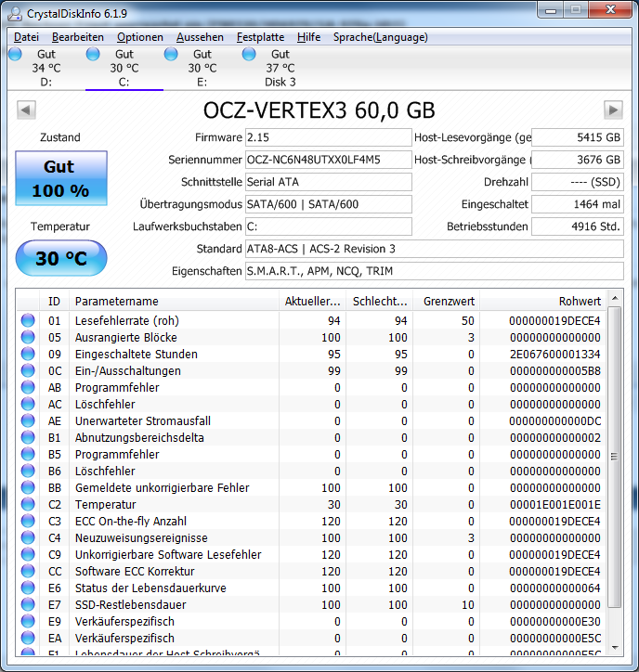The height and width of the screenshot is (672, 639).
Task: Click status icon of AB Programmfehler row
Action: pos(28,387)
